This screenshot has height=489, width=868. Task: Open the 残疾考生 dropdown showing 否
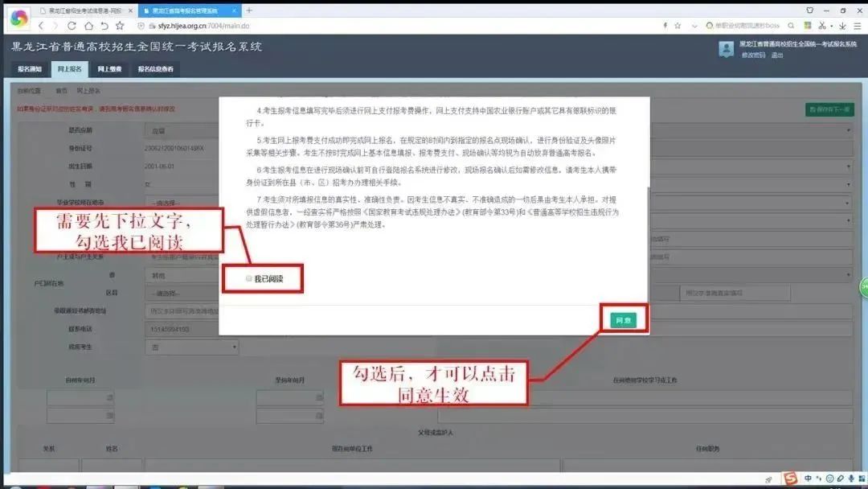coord(191,347)
